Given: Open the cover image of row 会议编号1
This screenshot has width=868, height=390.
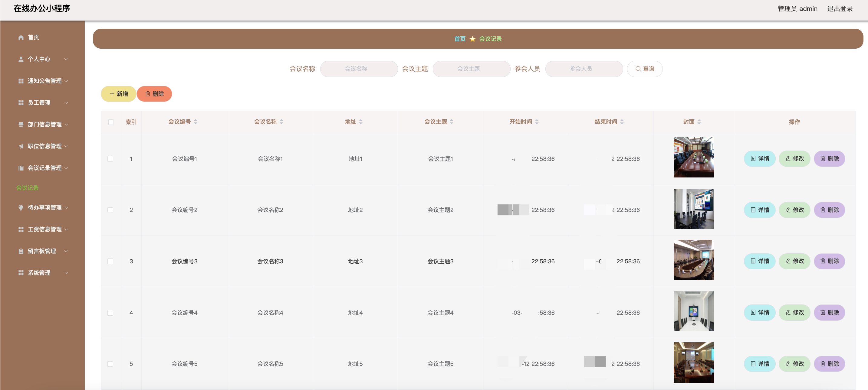Looking at the screenshot, I should 693,158.
